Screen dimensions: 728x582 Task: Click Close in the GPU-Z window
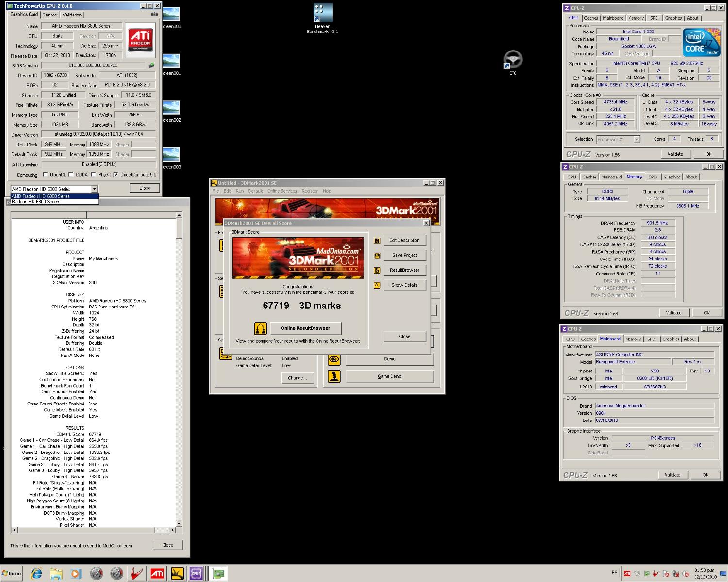pos(145,188)
